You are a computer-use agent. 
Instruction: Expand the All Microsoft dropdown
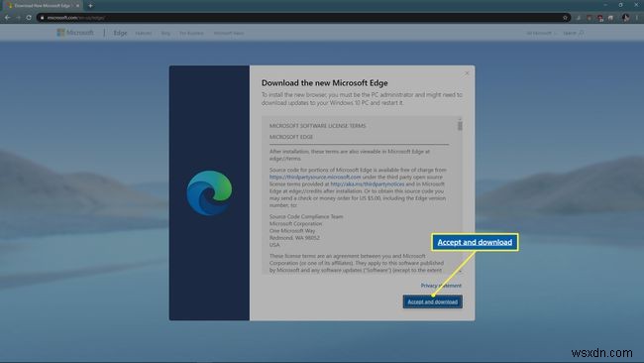coord(541,33)
